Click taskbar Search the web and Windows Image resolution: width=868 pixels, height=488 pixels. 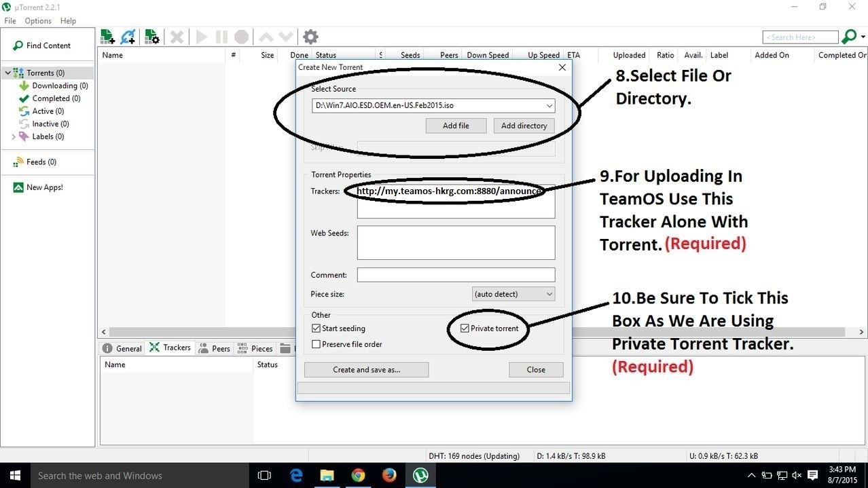tap(139, 476)
